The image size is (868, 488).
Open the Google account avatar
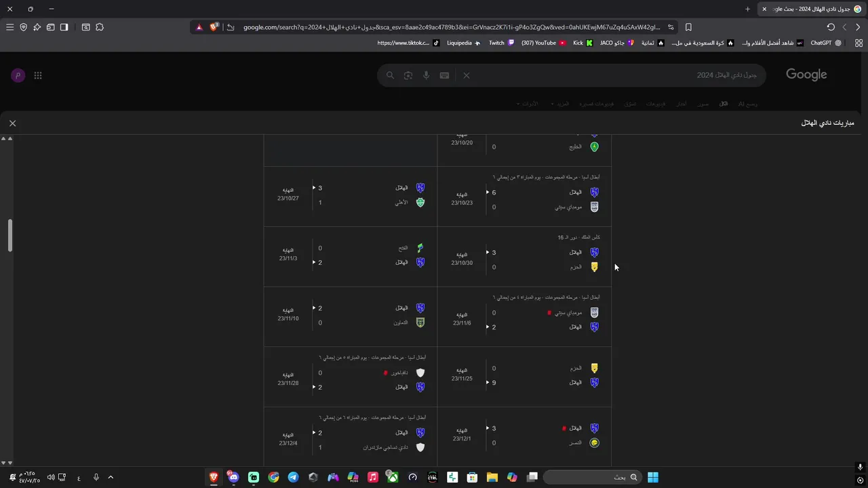(18, 75)
